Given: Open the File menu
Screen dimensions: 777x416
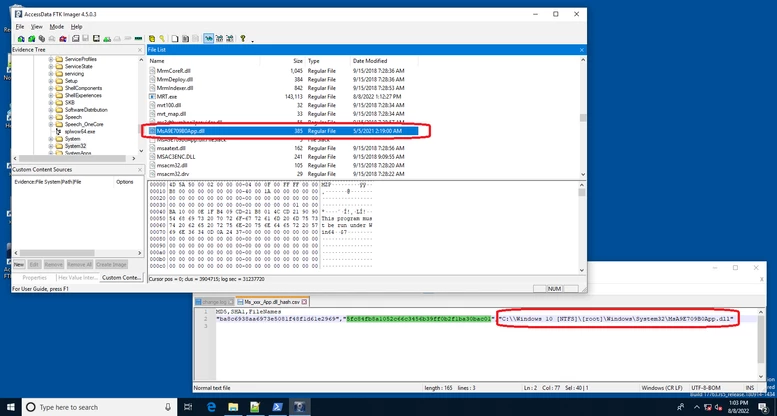Looking at the screenshot, I should tap(20, 27).
